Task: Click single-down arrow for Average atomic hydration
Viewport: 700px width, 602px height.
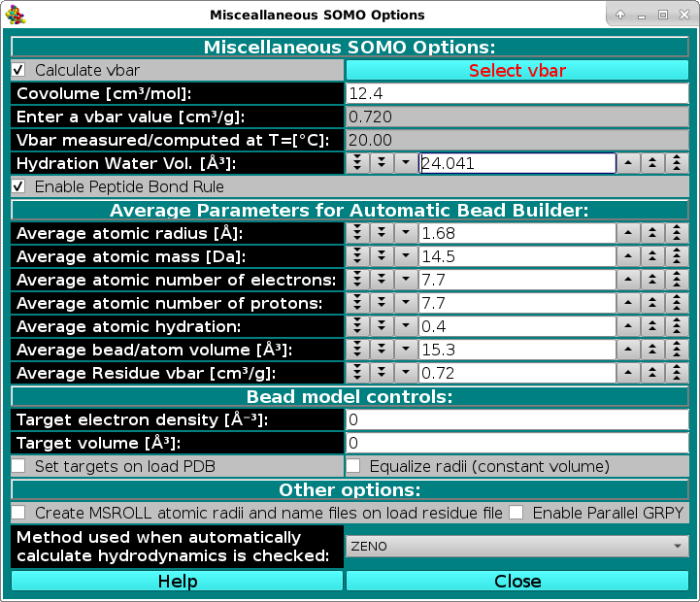Action: tap(406, 326)
